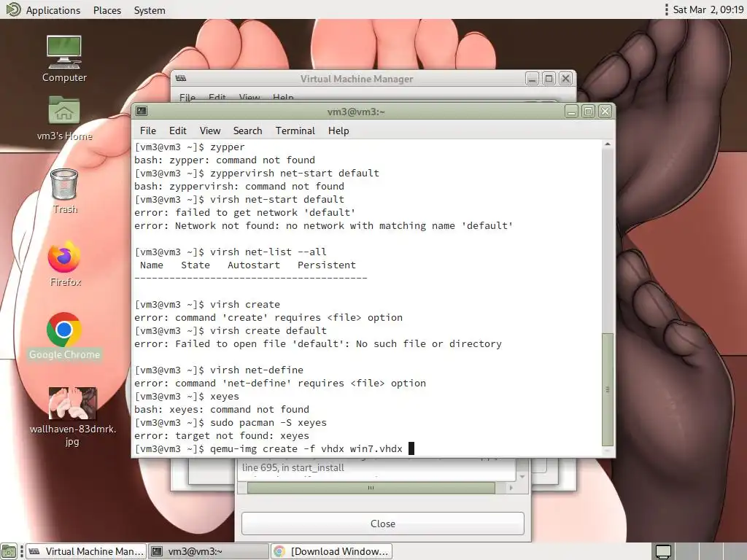
Task: Open the terminal Search menu
Action: click(248, 131)
